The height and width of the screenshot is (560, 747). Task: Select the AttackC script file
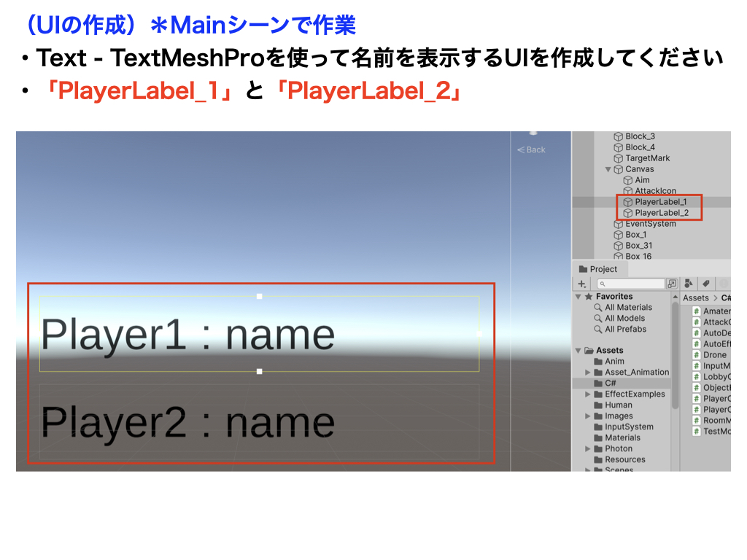(x=711, y=322)
